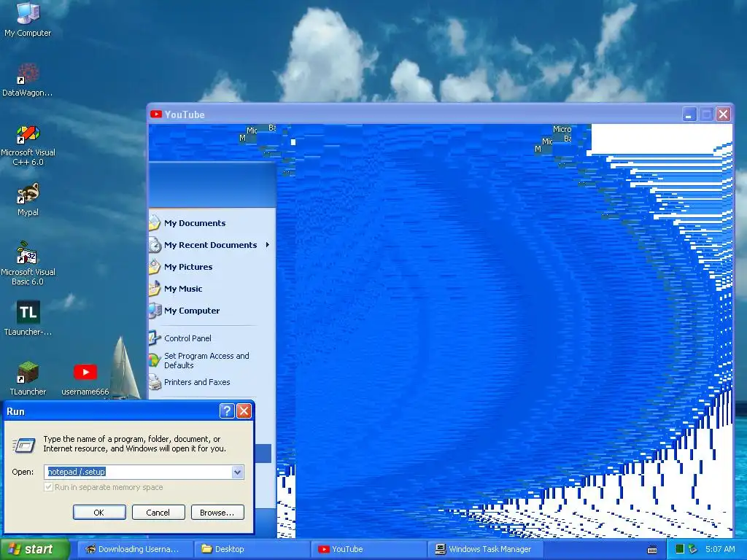Open My Computer desktop icon
This screenshot has width=747, height=560.
pyautogui.click(x=28, y=19)
